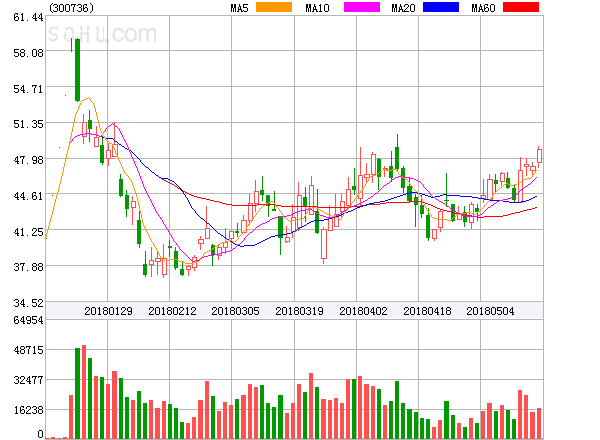The width and height of the screenshot is (600, 440).
Task: Select the 20180212 date marker
Action: (172, 311)
